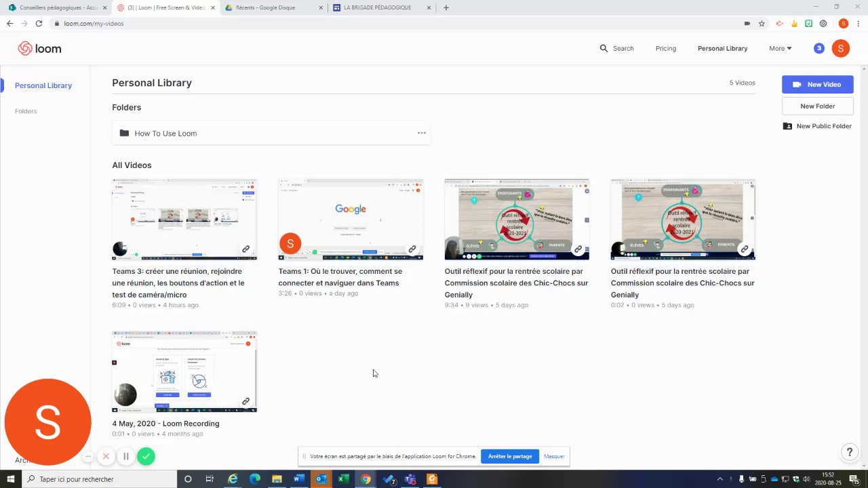Viewport: 868px width, 488px height.
Task: Reload the page in Chrome
Action: (39, 23)
